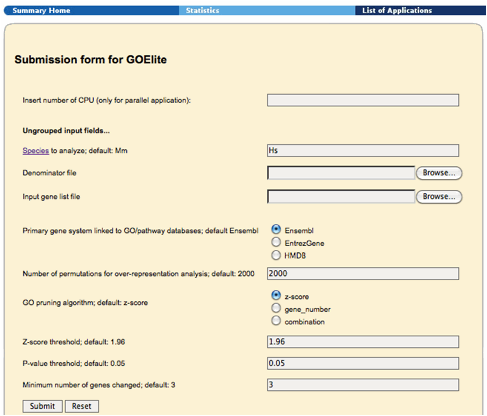The width and height of the screenshot is (487, 416).
Task: Click the Denominator file path field
Action: coord(341,173)
